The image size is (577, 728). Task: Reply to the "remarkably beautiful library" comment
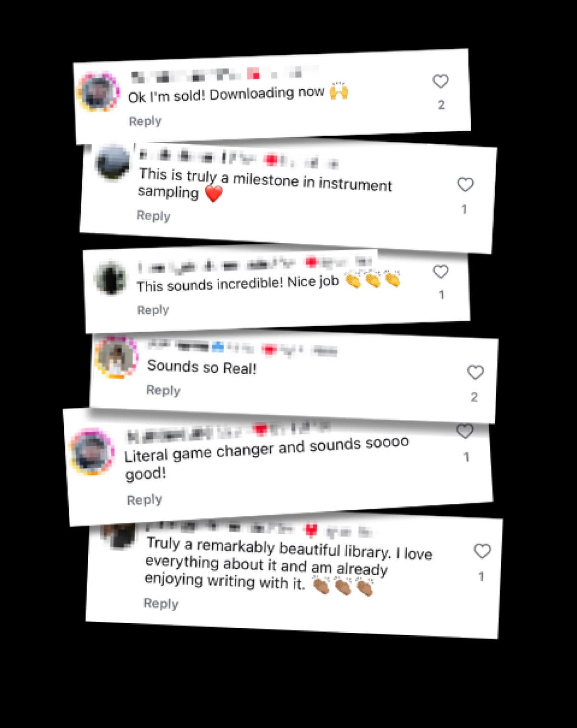161,603
